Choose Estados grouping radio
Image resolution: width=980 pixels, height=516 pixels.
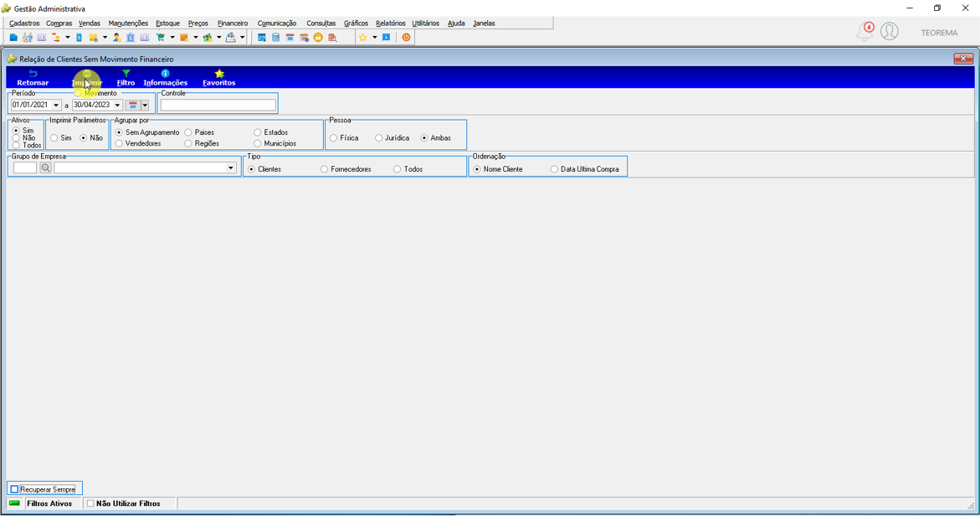coord(258,132)
